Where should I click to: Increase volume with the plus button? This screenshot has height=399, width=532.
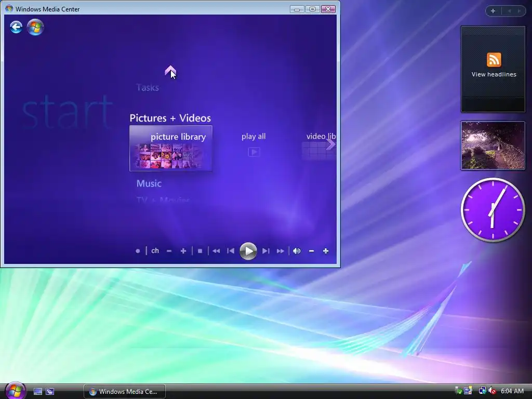pos(326,251)
